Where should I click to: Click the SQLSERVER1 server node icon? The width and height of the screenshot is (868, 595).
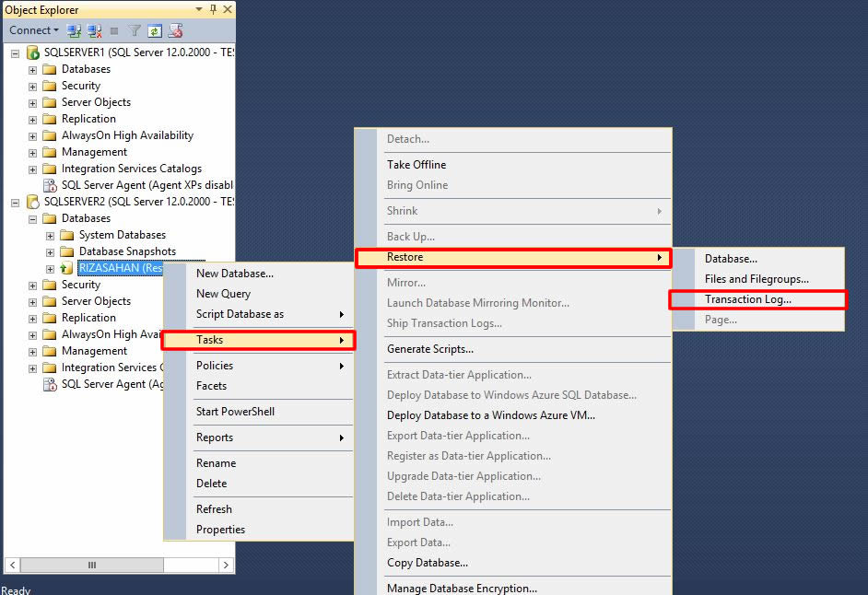(33, 52)
